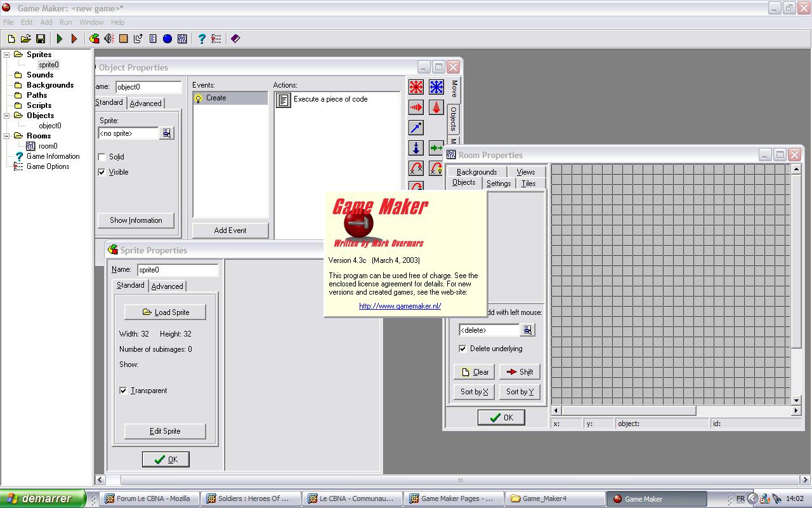
Task: Open the Backgrounds tab in Room Properties
Action: click(477, 172)
